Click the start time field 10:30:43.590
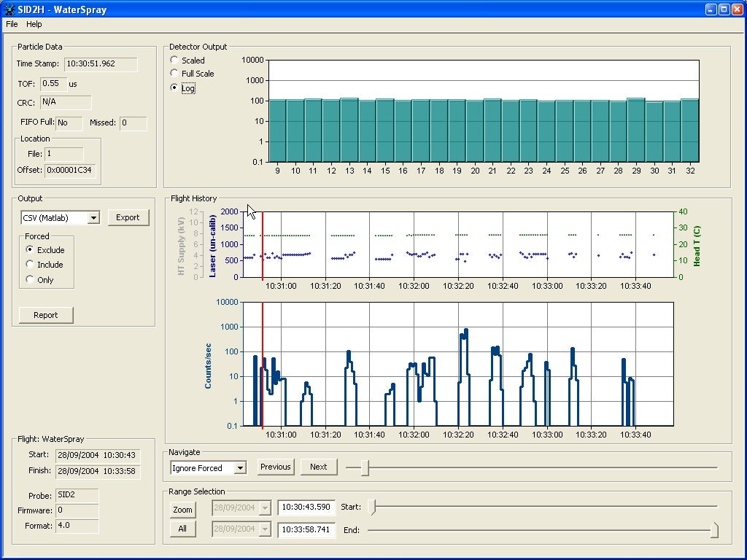Image resolution: width=747 pixels, height=560 pixels. (x=306, y=507)
